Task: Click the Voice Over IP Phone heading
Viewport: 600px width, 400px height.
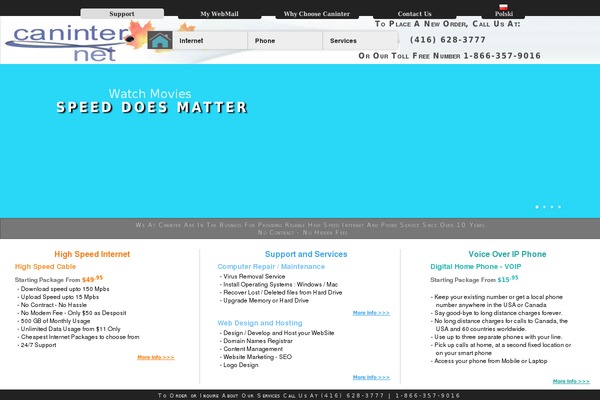Action: coord(507,254)
